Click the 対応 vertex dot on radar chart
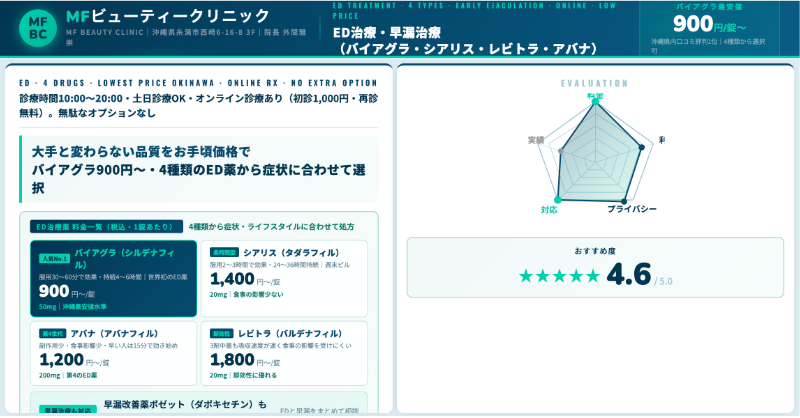Viewport: 800px width, 418px height. 558,200
